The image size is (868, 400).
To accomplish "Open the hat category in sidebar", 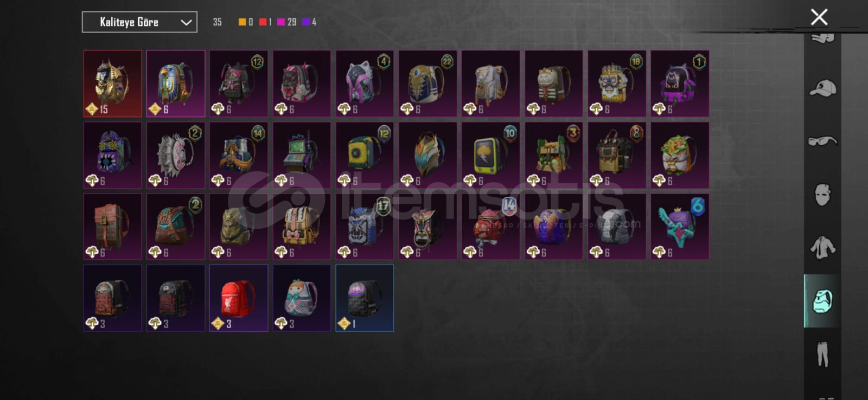I will (x=823, y=88).
